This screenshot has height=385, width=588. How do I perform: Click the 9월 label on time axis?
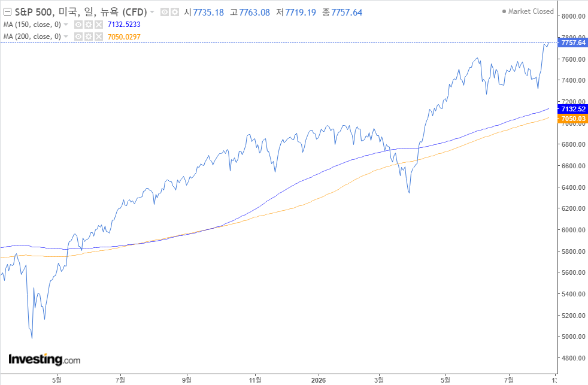(x=187, y=380)
